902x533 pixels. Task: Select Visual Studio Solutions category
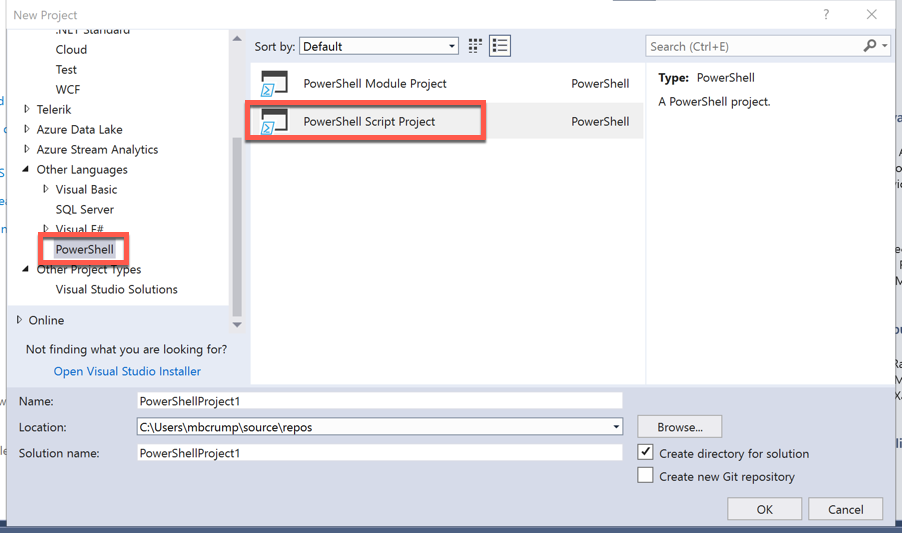point(116,289)
